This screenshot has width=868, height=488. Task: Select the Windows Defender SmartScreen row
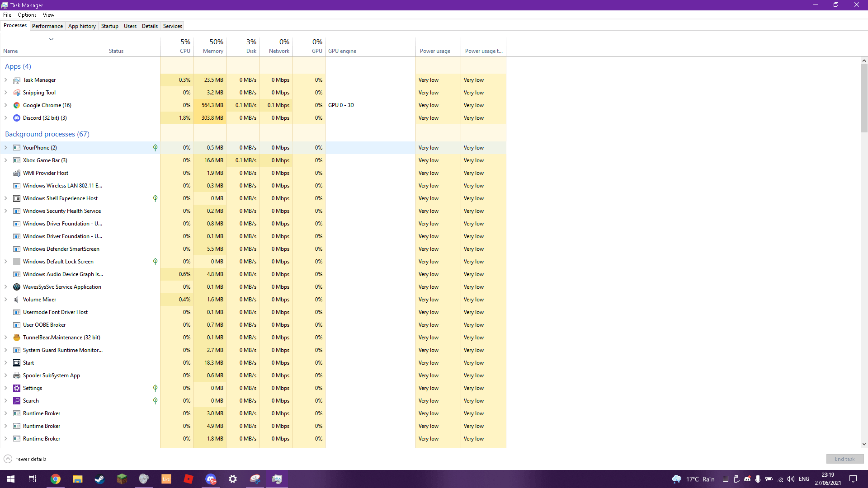click(253, 249)
